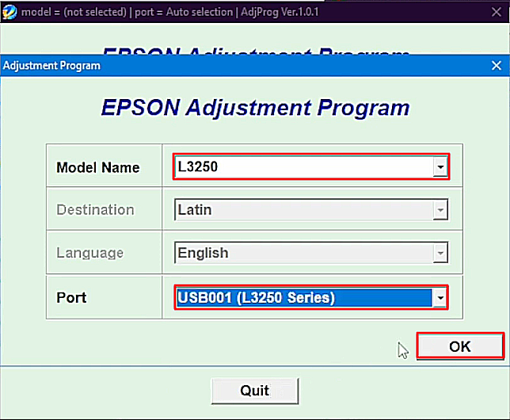510x420 pixels.
Task: Click the L3250 model name field
Action: tap(311, 166)
